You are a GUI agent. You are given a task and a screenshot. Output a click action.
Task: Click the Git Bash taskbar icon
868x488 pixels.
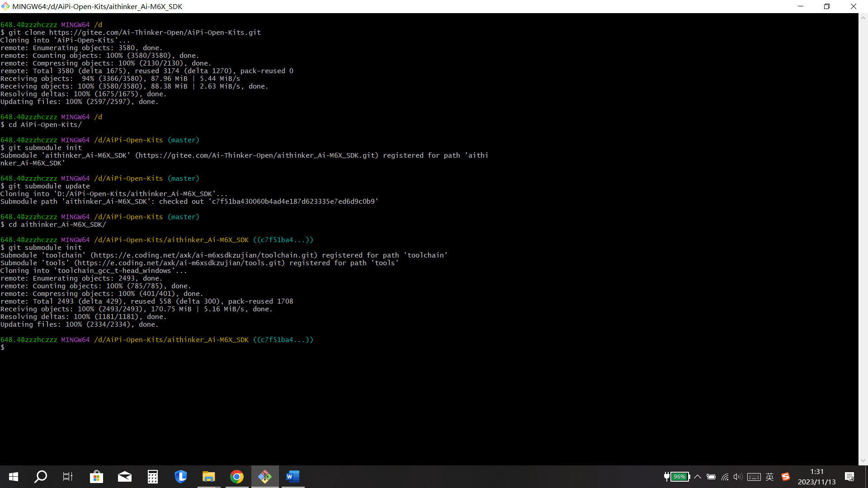(x=265, y=477)
